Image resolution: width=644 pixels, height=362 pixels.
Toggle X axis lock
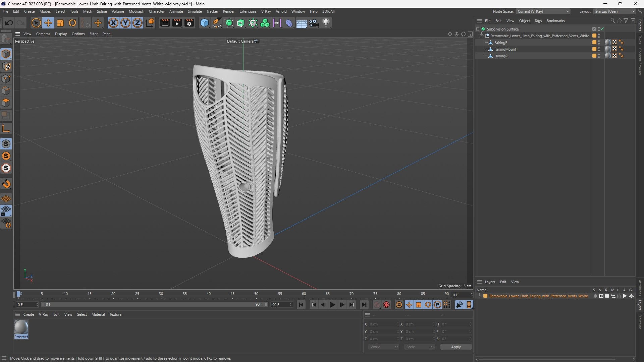(x=113, y=23)
